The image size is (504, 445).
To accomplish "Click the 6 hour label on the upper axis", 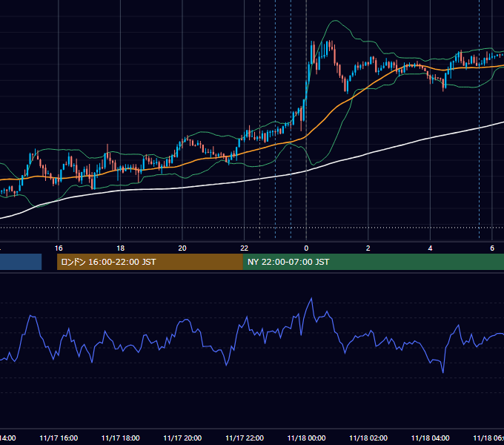I will pos(492,248).
